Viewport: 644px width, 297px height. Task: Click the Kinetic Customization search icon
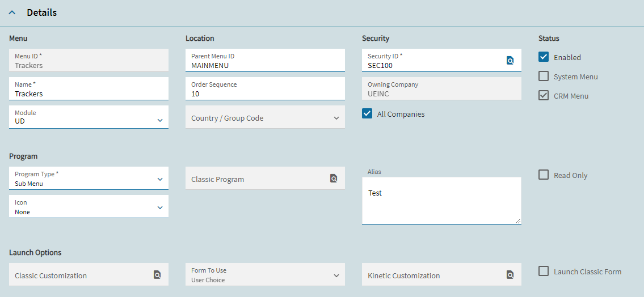click(x=510, y=274)
